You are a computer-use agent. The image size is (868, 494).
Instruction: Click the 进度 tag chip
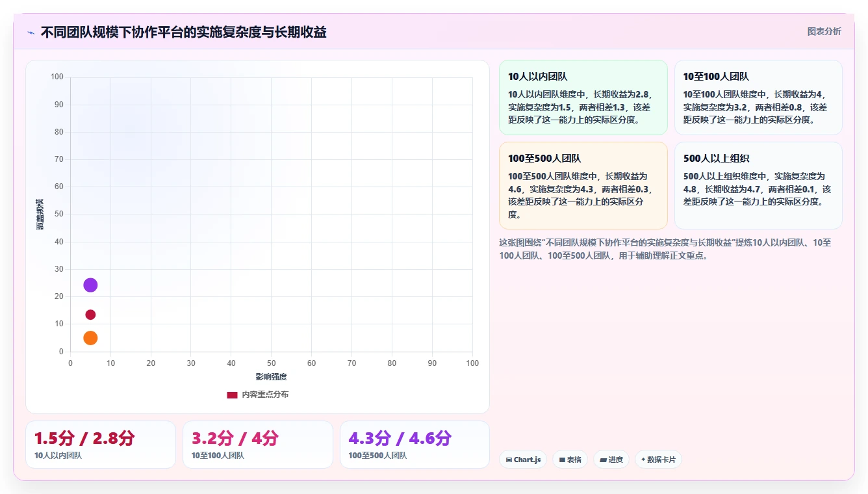click(611, 460)
